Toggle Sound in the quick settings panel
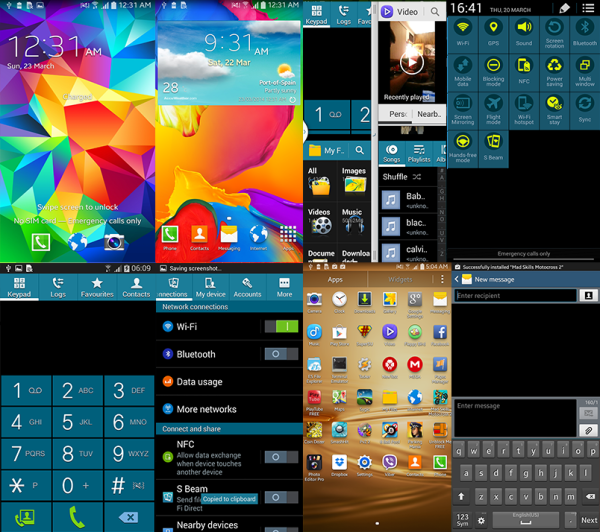The width and height of the screenshot is (600, 532). pyautogui.click(x=524, y=33)
